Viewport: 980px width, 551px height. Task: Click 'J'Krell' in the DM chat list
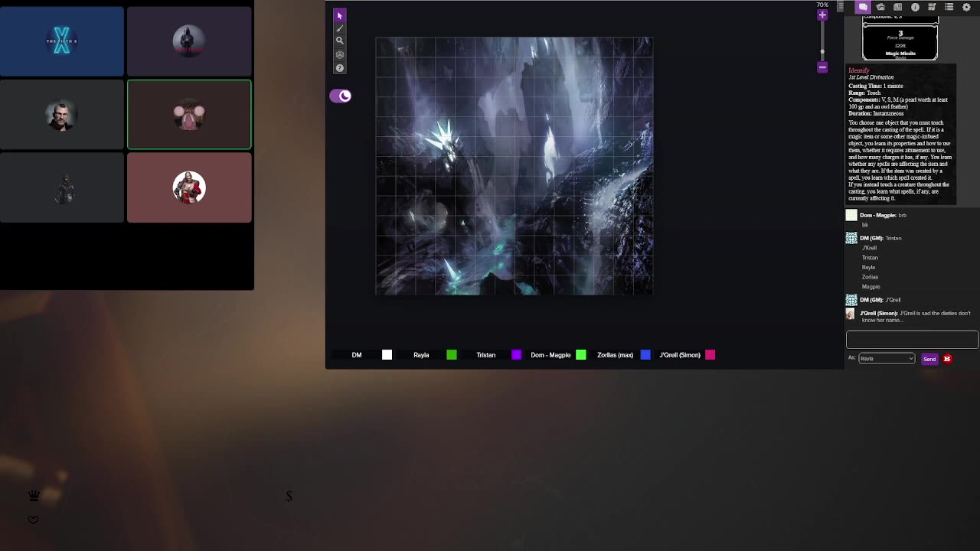click(x=869, y=248)
